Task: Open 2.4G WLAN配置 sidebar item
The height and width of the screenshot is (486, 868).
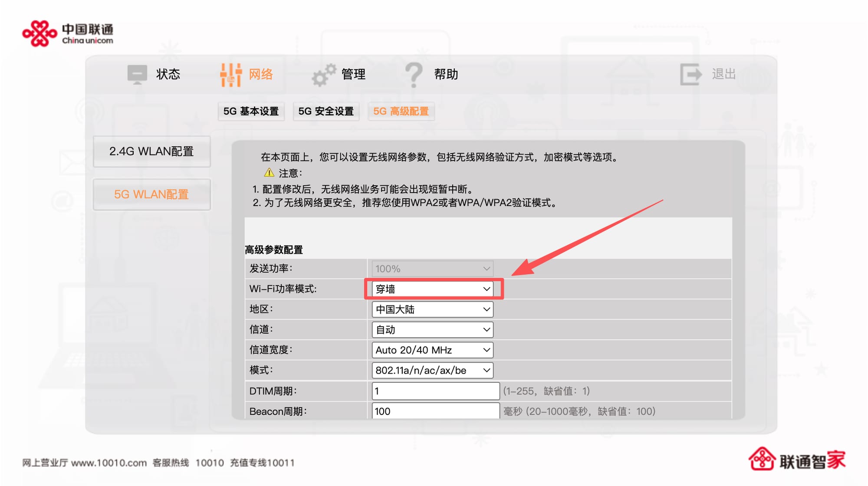Action: coord(151,151)
